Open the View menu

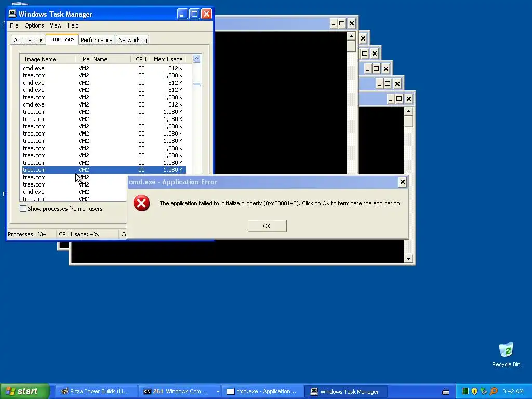(x=56, y=25)
